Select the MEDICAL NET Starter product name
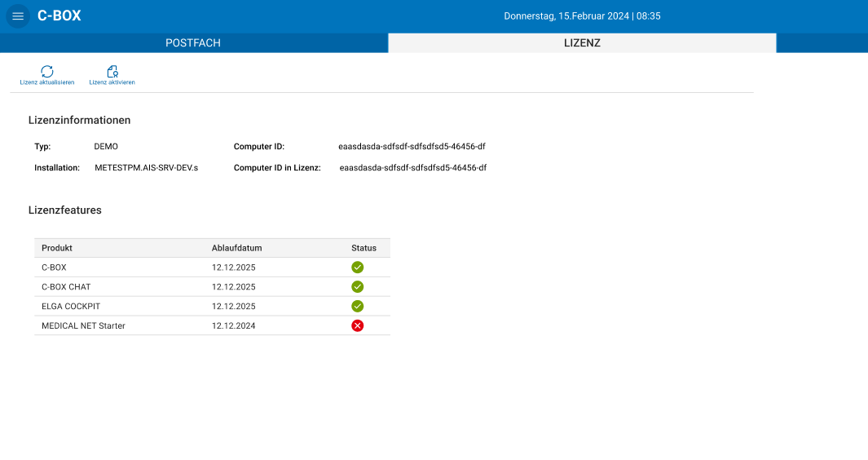868x460 pixels. 84,325
